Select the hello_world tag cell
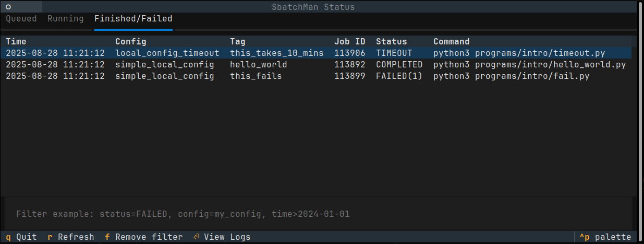This screenshot has height=244, width=644. coord(259,65)
